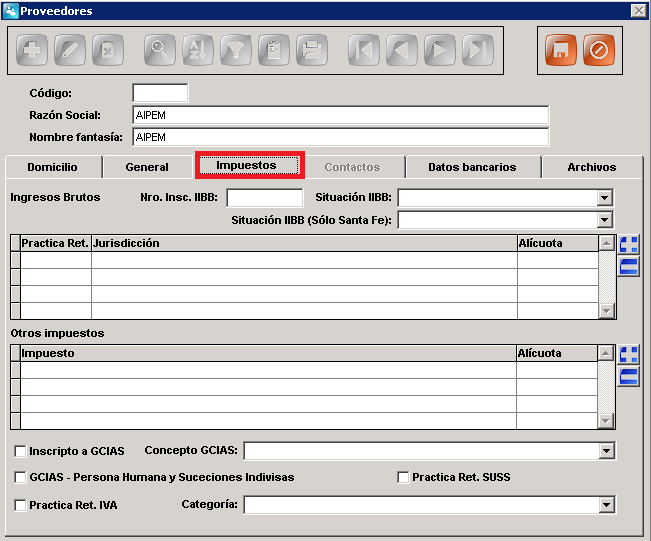Click the add new record plus icon
Viewport: 651px width, 541px height.
pyautogui.click(x=32, y=50)
